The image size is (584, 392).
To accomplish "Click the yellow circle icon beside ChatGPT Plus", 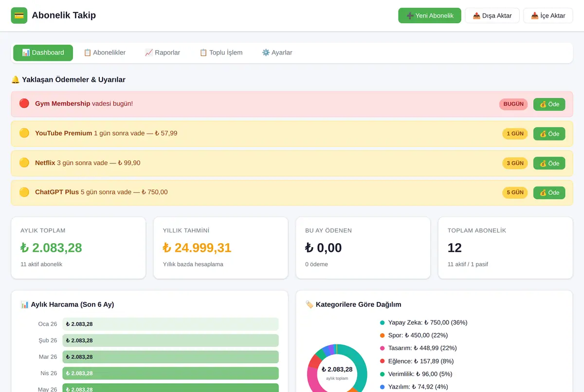I will click(x=24, y=192).
